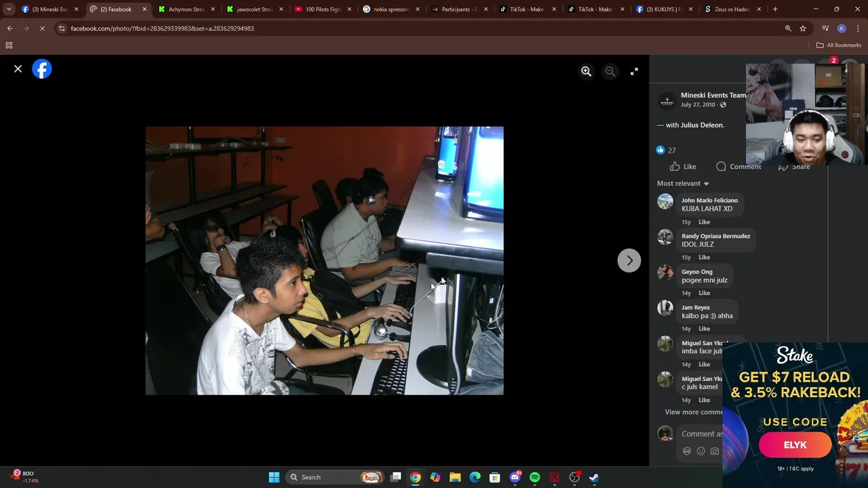Close the (2) Facebook tab
Image resolution: width=868 pixels, height=488 pixels.
(x=144, y=9)
